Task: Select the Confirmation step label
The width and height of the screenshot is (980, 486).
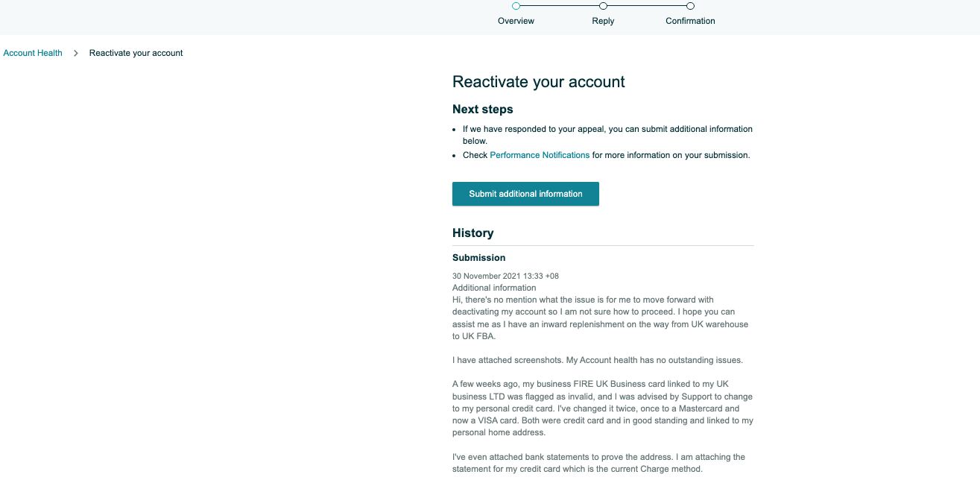Action: coord(690,21)
